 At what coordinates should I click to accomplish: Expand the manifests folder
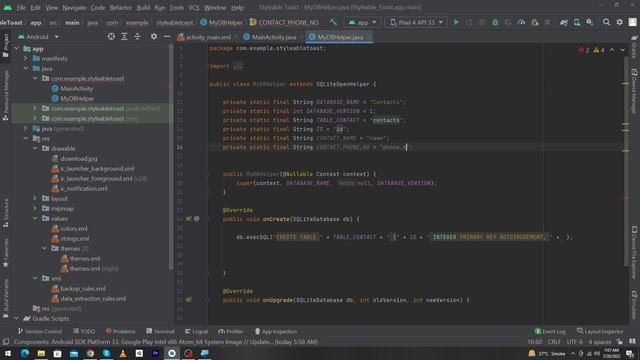(26, 58)
